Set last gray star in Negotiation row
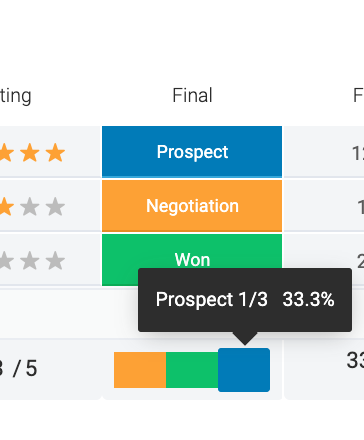Screen dimensions: 364x440 pos(55,206)
